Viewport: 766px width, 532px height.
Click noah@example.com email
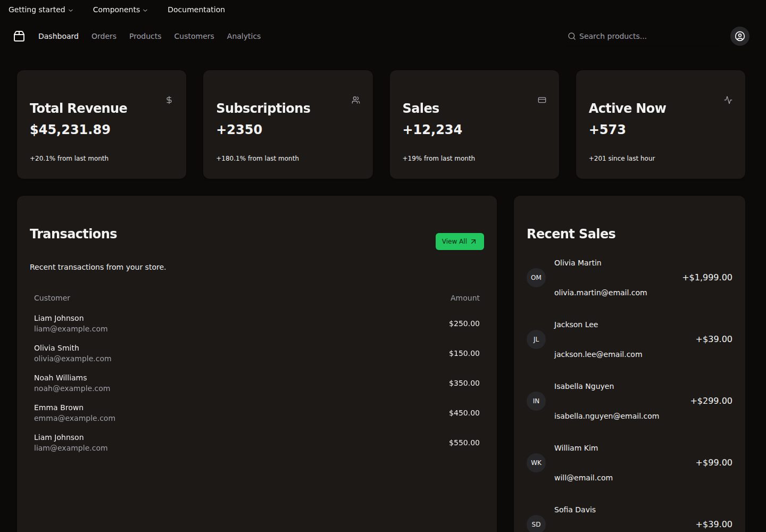72,388
